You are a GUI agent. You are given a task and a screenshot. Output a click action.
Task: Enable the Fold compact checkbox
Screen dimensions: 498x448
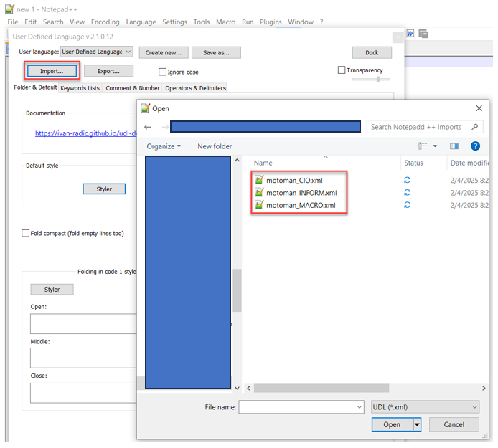25,233
